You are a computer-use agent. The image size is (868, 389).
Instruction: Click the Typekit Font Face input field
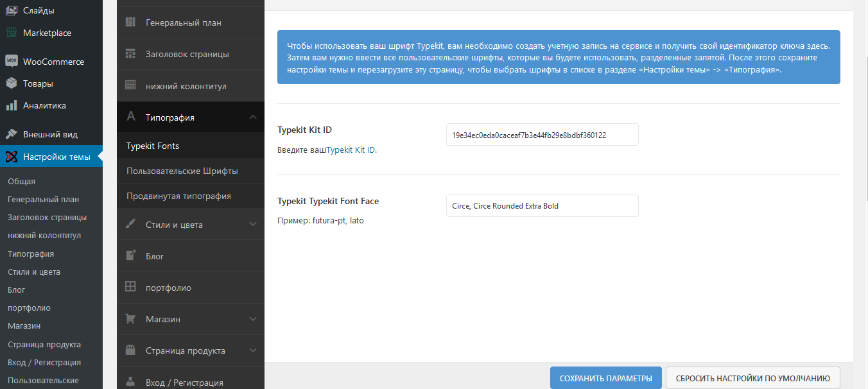542,206
